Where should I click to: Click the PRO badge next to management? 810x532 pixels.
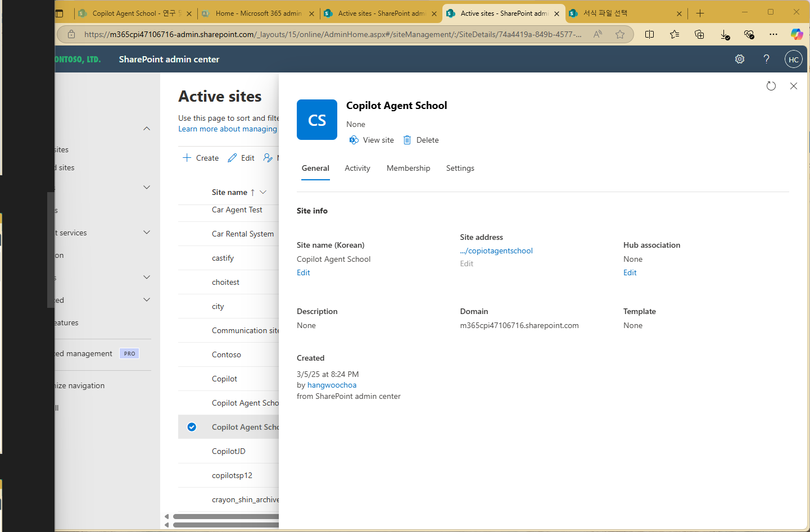pos(129,353)
